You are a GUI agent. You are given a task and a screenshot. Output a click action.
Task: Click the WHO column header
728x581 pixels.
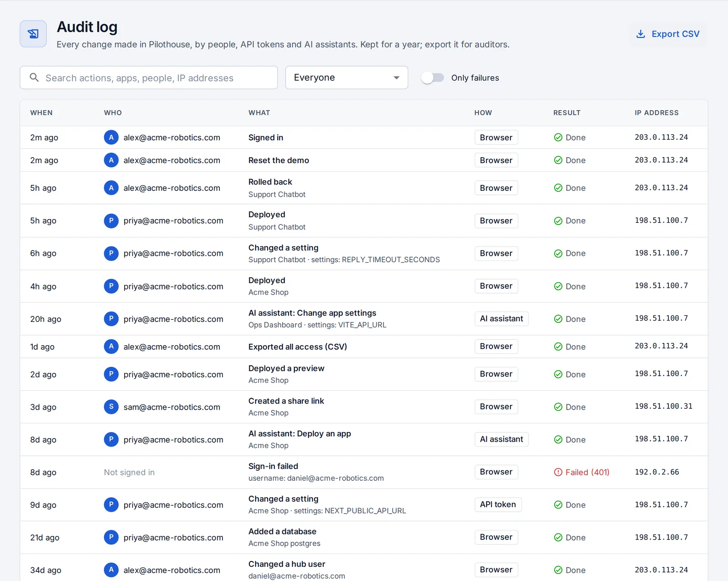tap(113, 113)
